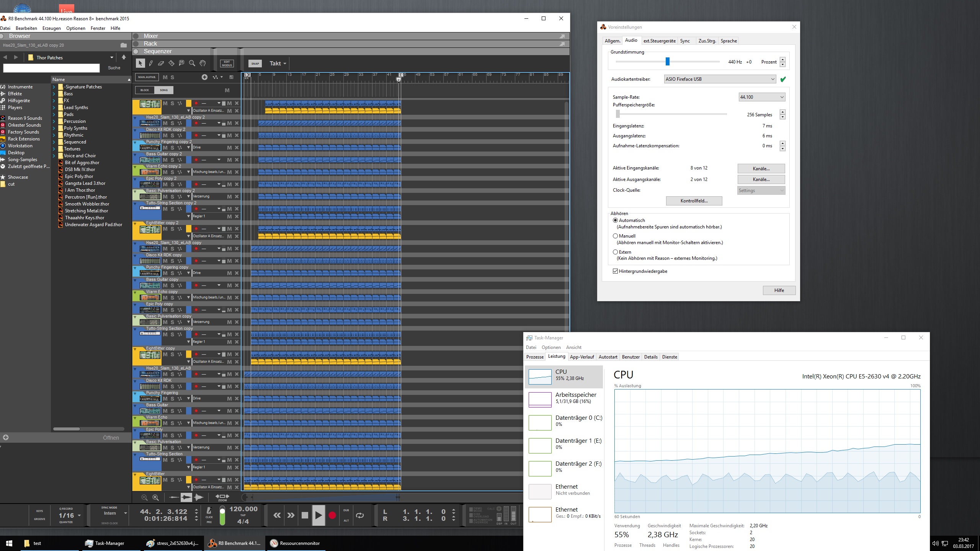
Task: Open the Optionen menu in Reason
Action: [76, 28]
